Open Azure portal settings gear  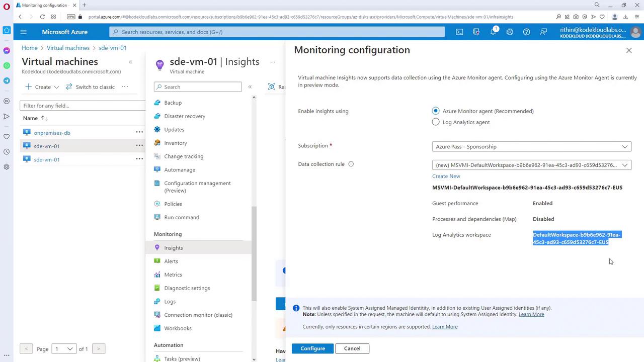click(x=510, y=32)
